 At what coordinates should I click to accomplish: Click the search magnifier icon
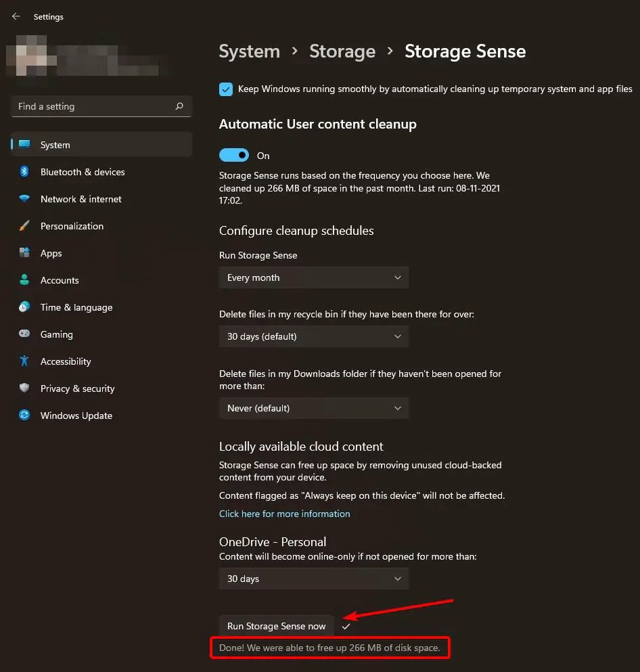pos(179,106)
